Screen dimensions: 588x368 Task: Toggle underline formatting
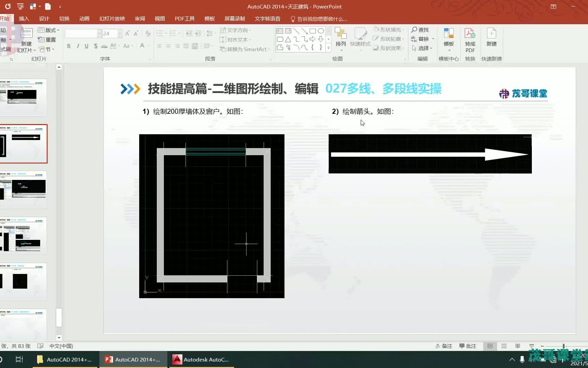coord(86,46)
